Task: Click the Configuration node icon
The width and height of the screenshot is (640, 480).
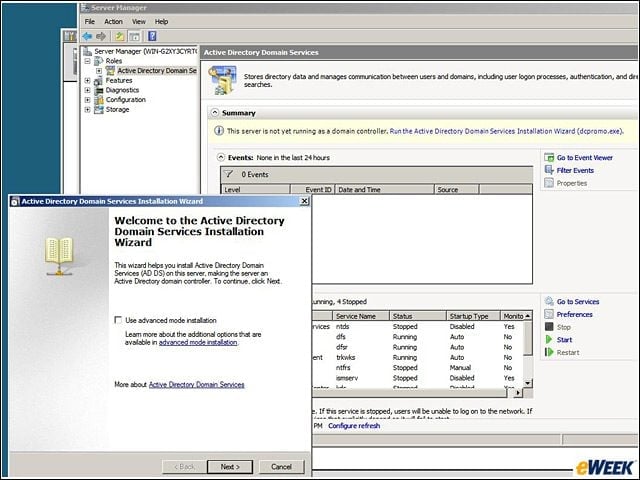Action: pyautogui.click(x=98, y=100)
